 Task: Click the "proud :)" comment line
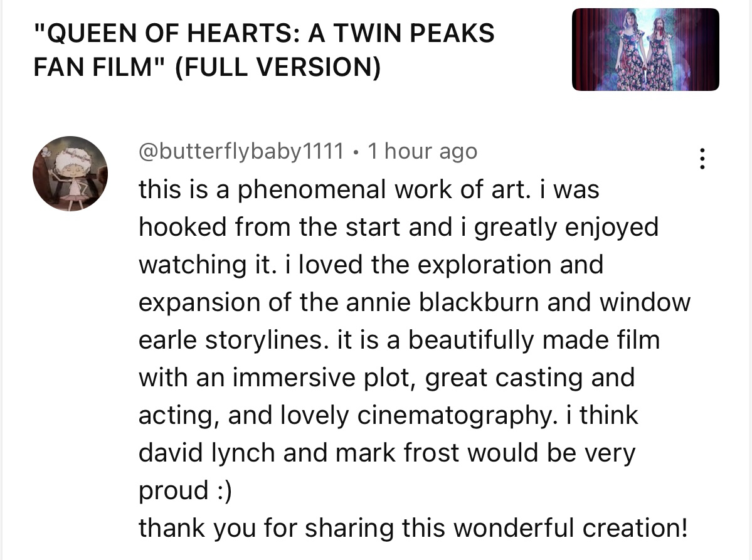click(x=185, y=490)
